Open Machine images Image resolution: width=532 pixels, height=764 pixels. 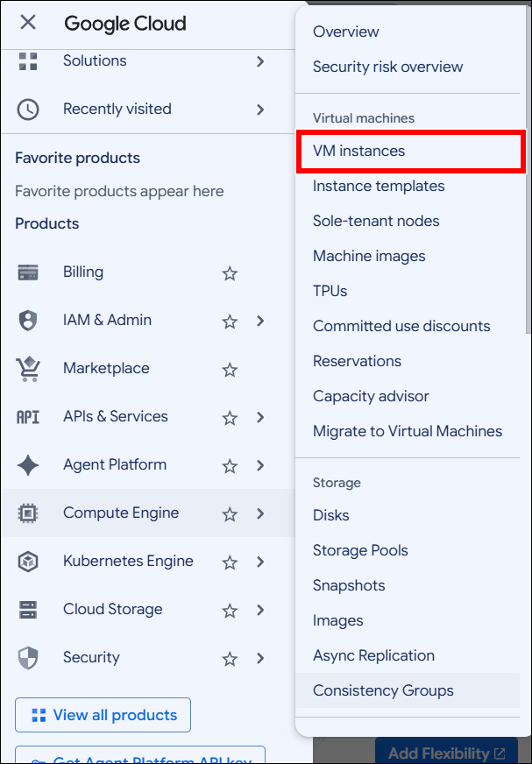369,257
